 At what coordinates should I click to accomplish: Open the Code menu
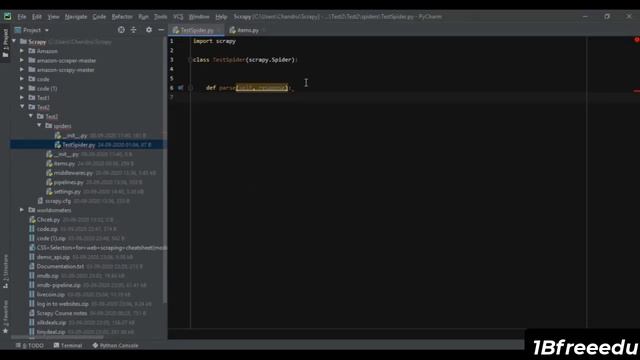99,17
